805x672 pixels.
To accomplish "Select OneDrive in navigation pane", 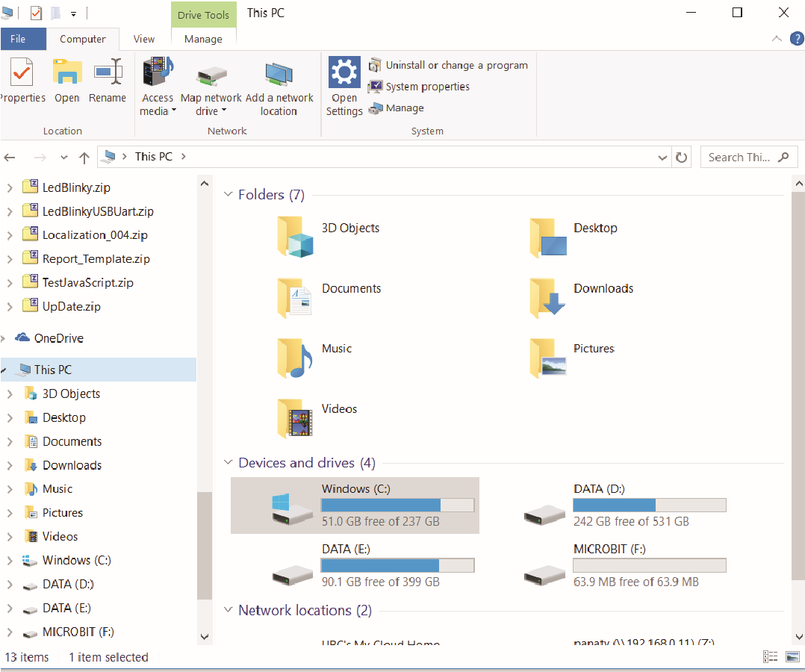I will (58, 338).
